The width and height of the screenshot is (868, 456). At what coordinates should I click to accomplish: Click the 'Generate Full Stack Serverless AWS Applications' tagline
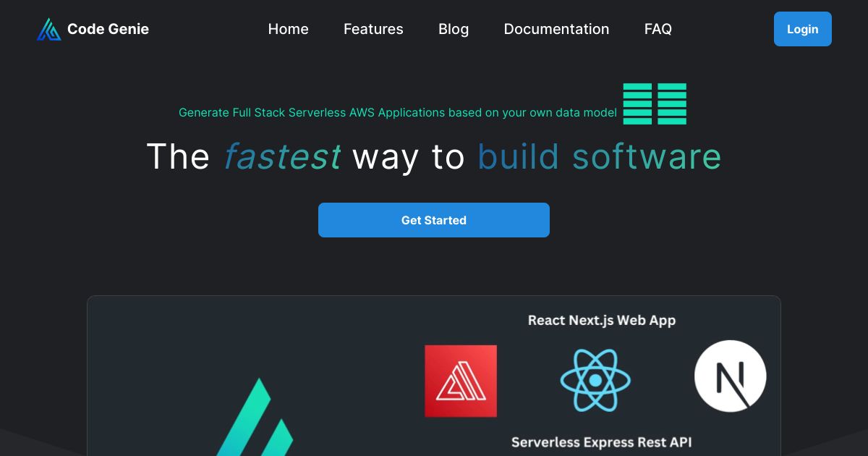point(398,112)
